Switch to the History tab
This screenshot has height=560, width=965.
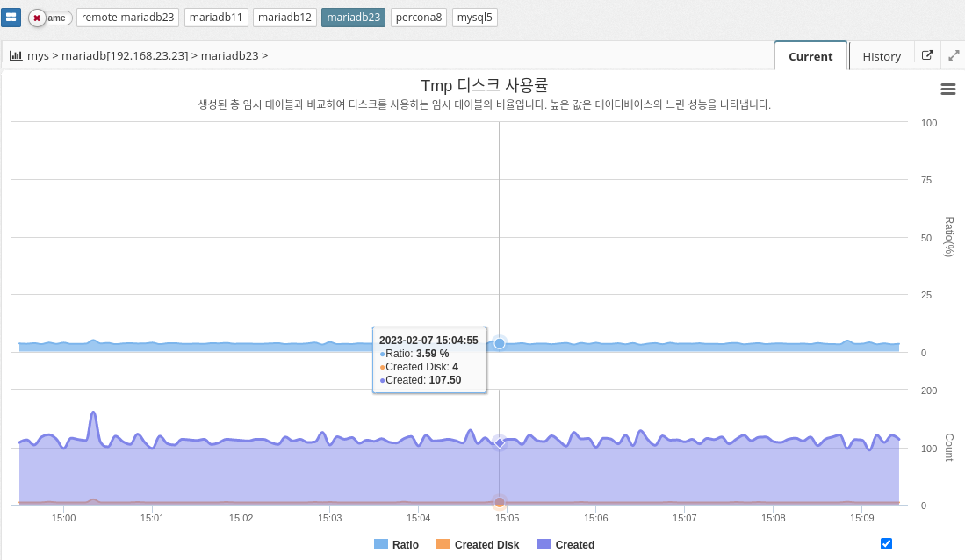click(x=881, y=56)
